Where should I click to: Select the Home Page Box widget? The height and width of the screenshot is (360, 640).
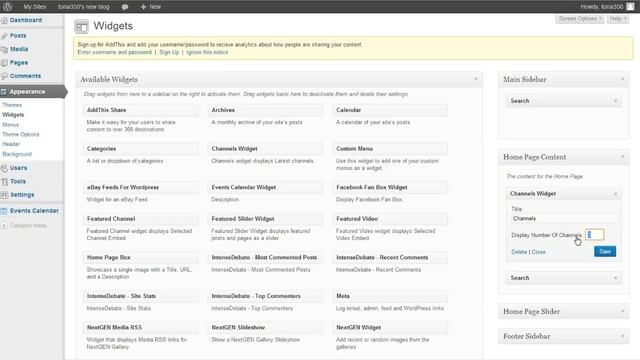click(140, 258)
